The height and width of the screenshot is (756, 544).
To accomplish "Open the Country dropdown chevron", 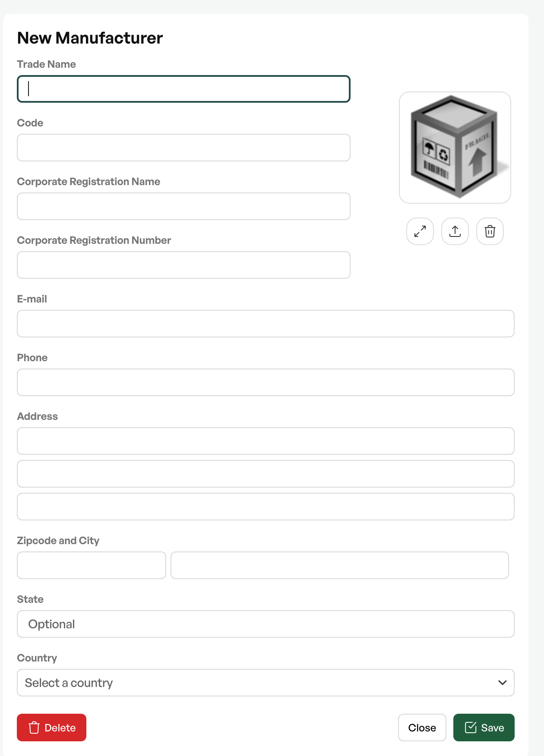I will tap(502, 683).
